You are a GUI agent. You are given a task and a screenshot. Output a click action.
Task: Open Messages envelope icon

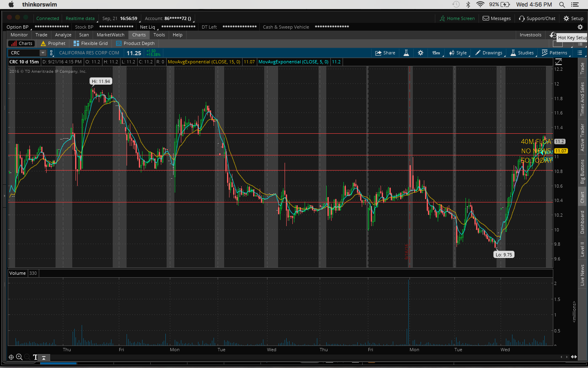pyautogui.click(x=486, y=18)
